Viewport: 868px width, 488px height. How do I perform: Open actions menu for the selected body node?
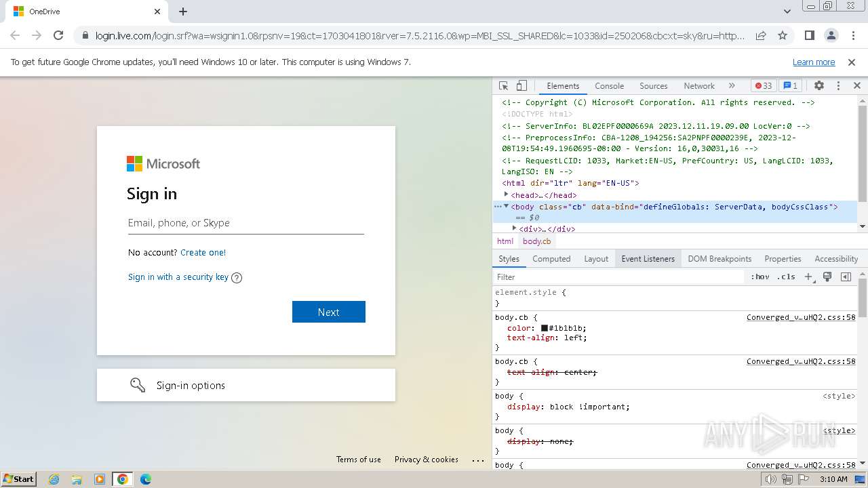point(497,206)
